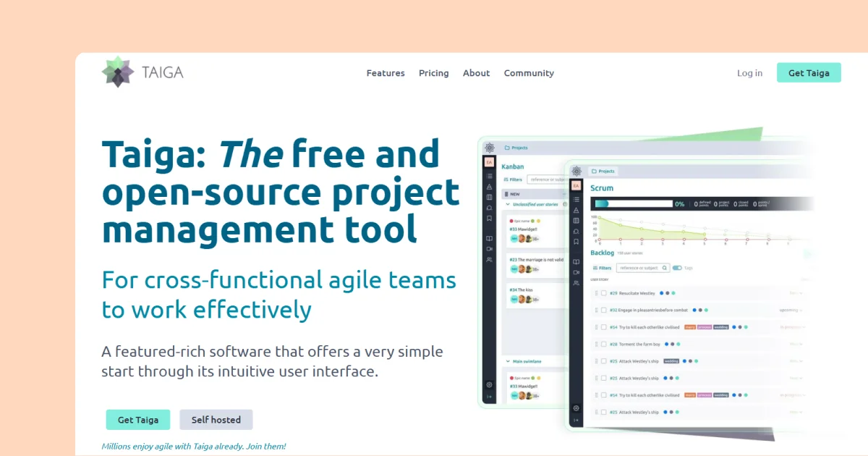Check the box for #32 Engage in pleasantries

coord(604,310)
